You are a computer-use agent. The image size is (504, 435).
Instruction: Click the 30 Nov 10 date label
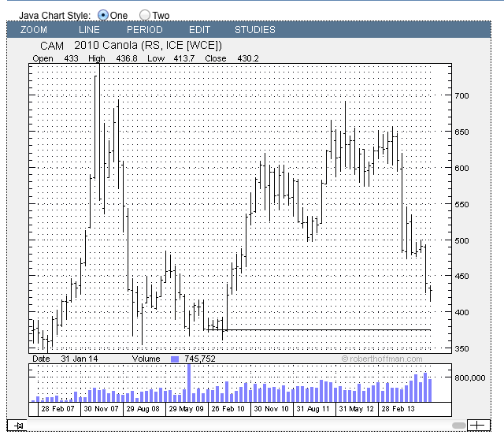tap(271, 409)
